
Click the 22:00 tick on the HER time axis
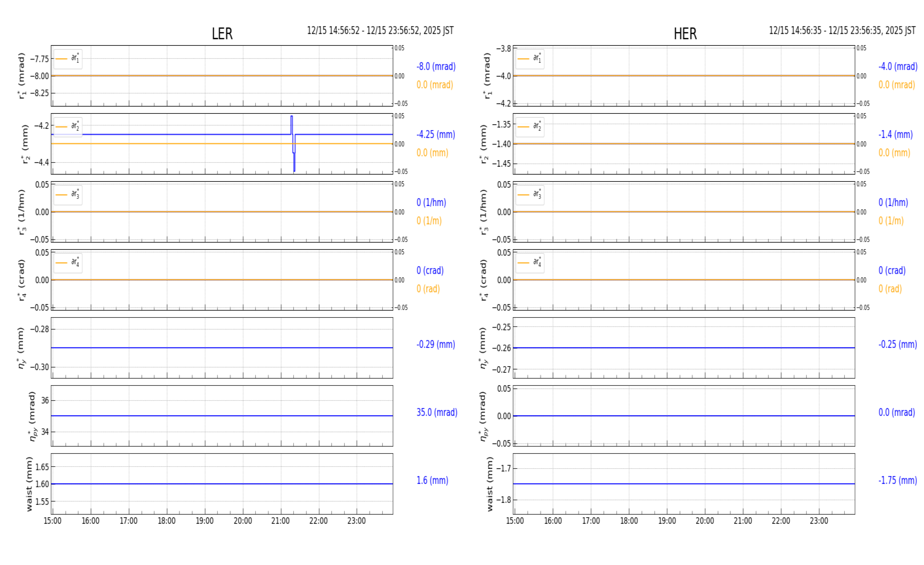(x=781, y=521)
